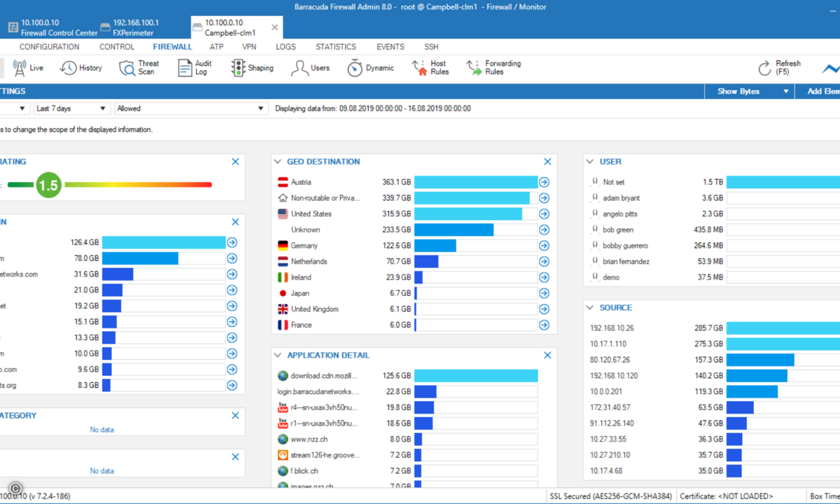Click the arrow icon for United States
Screen dimensions: 840x504
coord(544,214)
